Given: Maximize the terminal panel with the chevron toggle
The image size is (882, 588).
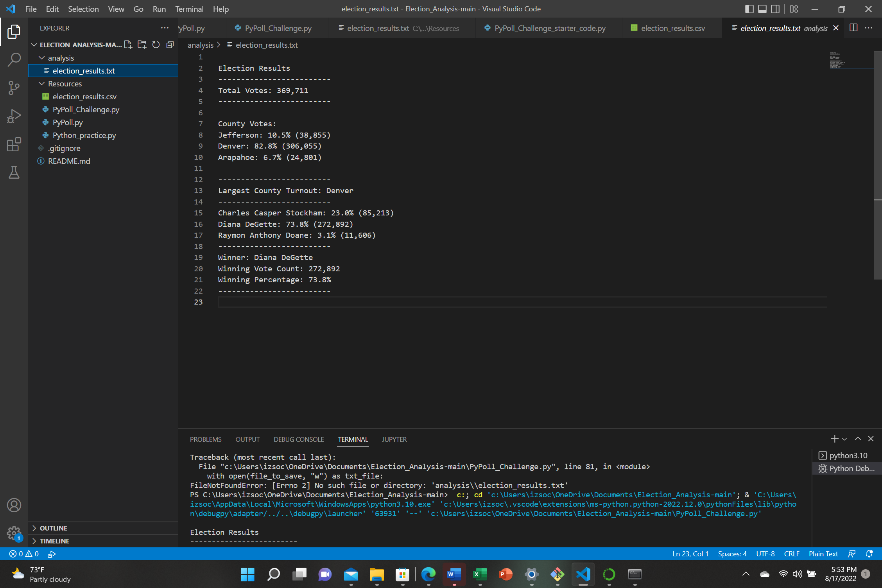Looking at the screenshot, I should tap(858, 439).
